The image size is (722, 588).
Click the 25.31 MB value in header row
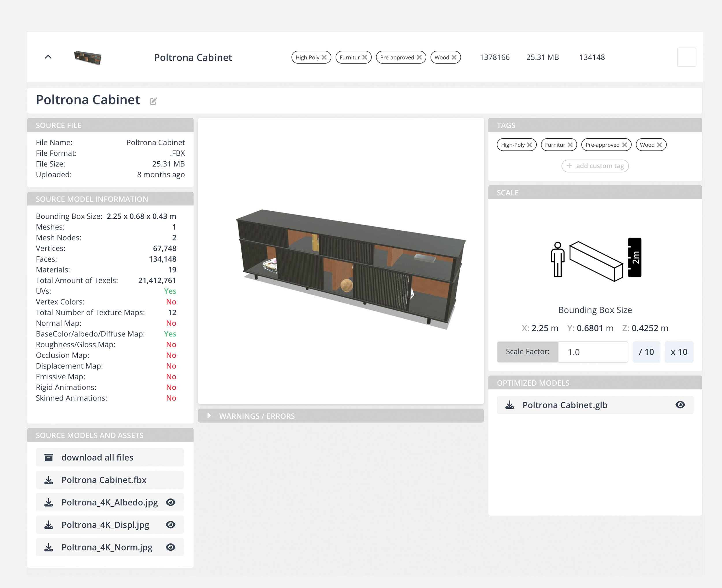[x=542, y=57]
